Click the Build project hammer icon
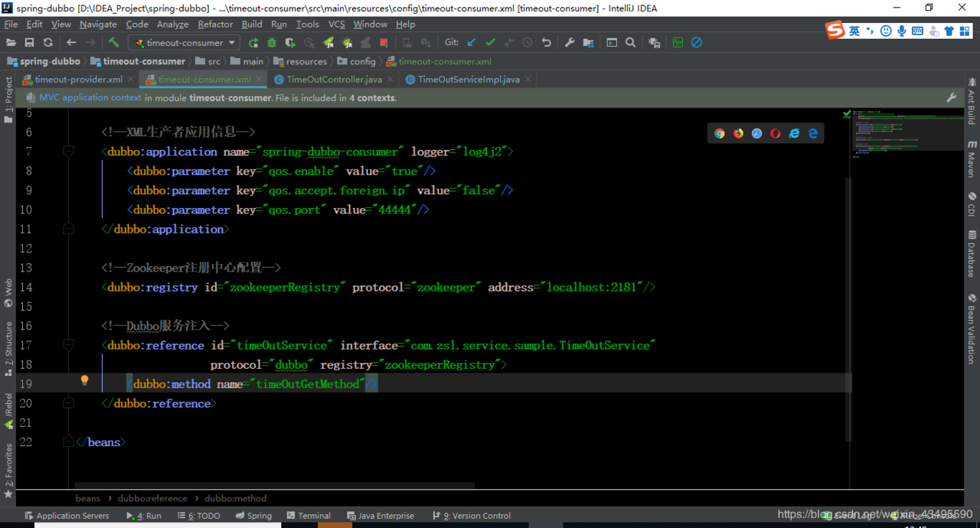Image resolution: width=980 pixels, height=528 pixels. tap(113, 43)
